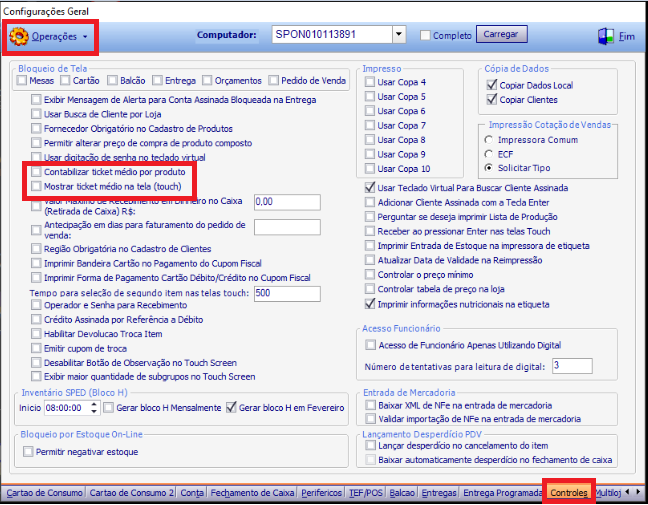Open the Entregas tab
The image size is (648, 505).
[439, 493]
